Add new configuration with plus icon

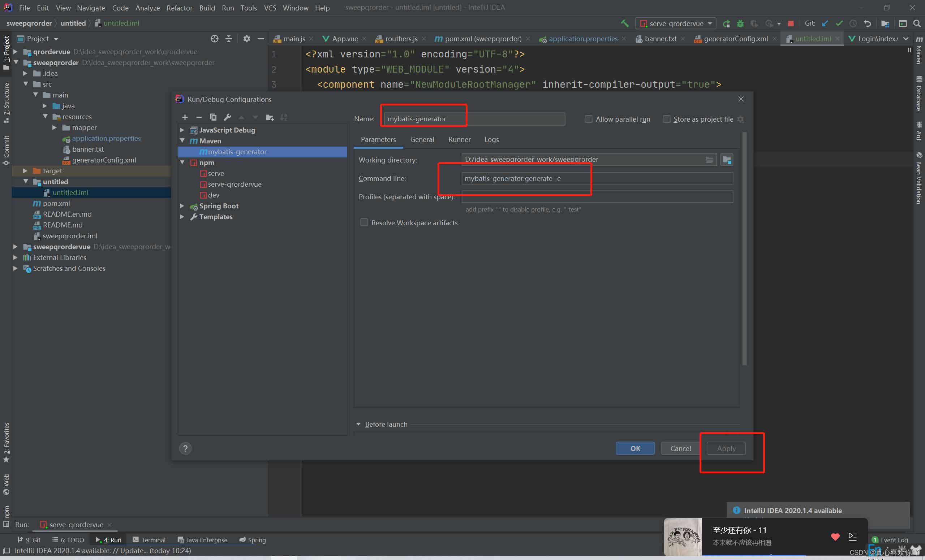[x=185, y=117]
